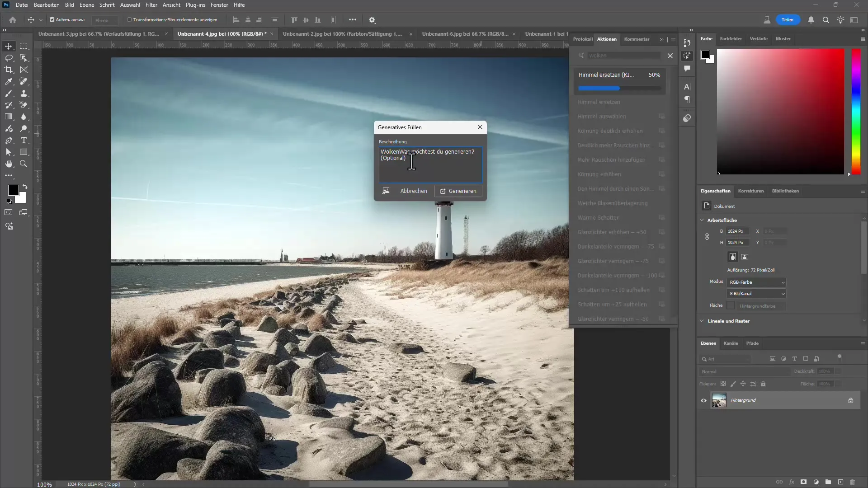Select the Object Selection tool
The height and width of the screenshot is (488, 868).
pos(24,58)
